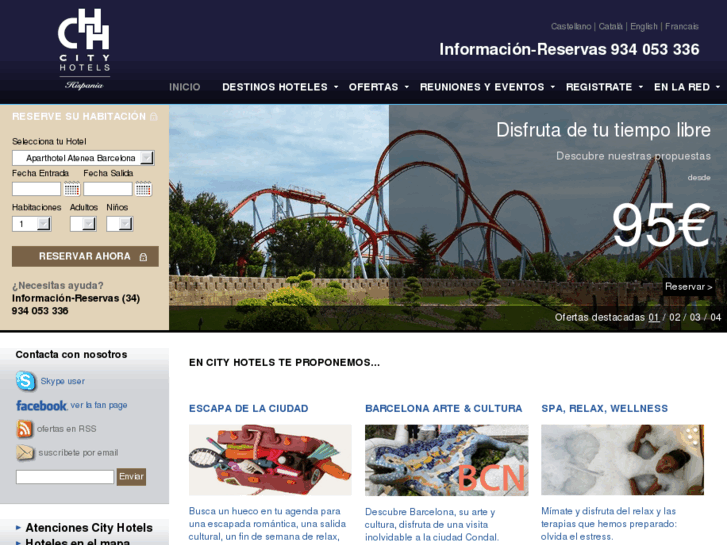Click the City Hotels Hispania logo

pos(84,49)
